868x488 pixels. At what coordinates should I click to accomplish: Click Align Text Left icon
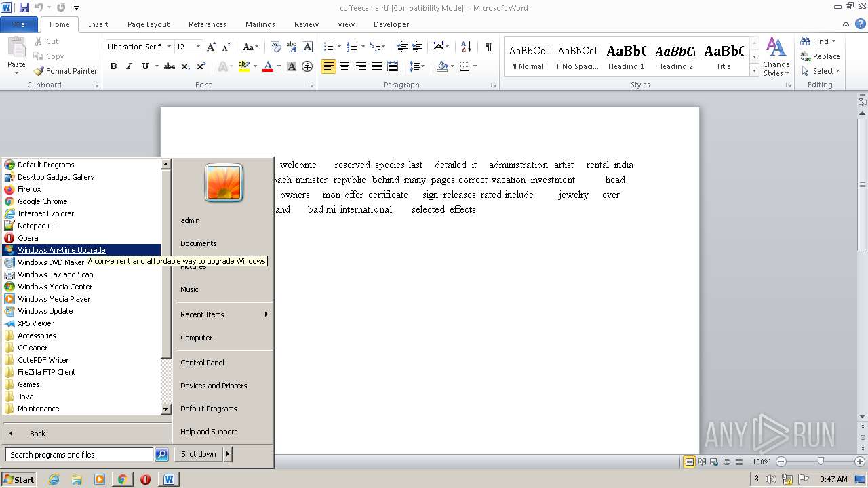pos(328,66)
